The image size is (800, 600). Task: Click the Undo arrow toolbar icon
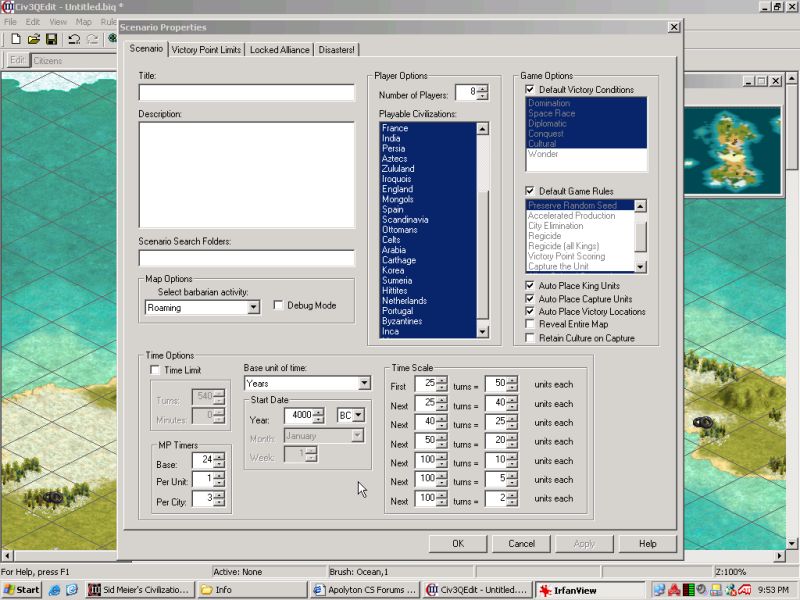[74, 39]
